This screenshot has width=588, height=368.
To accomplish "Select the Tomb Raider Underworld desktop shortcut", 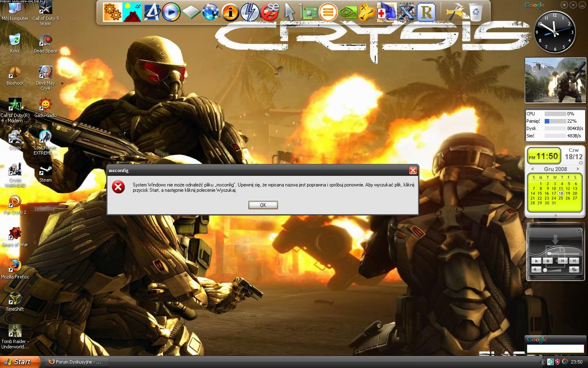I will (x=15, y=337).
